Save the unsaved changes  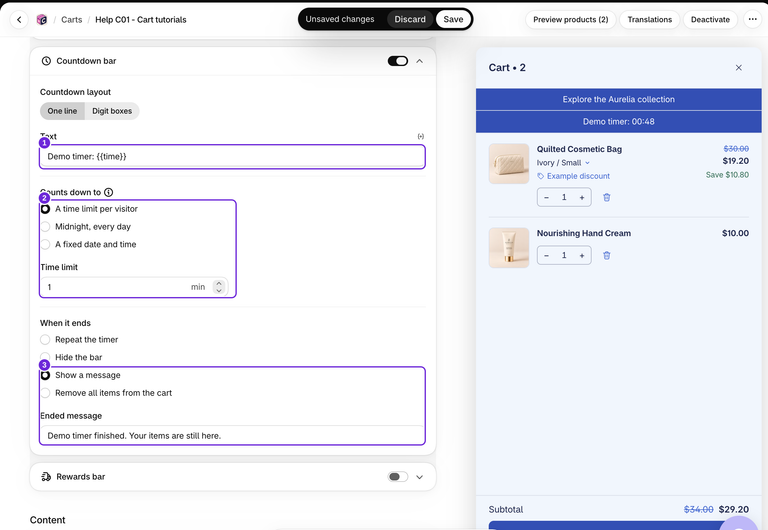coord(453,20)
